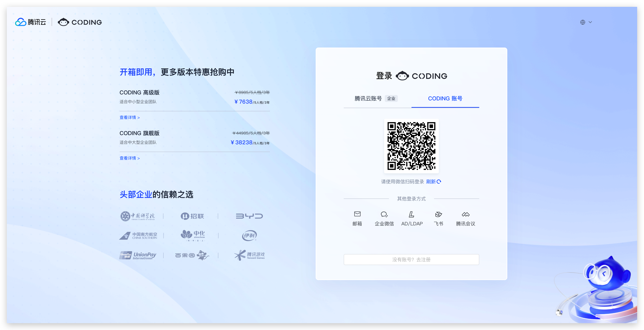
Task: Click the WeChat login QR code
Action: point(411,146)
